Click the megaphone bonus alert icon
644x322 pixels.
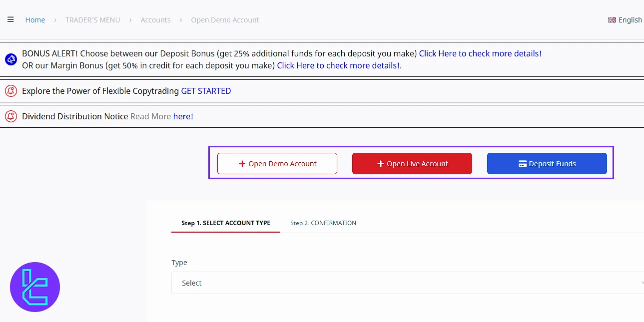pos(11,59)
